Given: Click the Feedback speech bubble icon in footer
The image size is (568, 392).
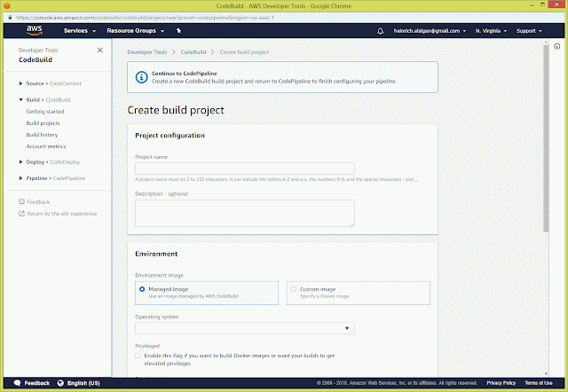Looking at the screenshot, I should [x=17, y=383].
